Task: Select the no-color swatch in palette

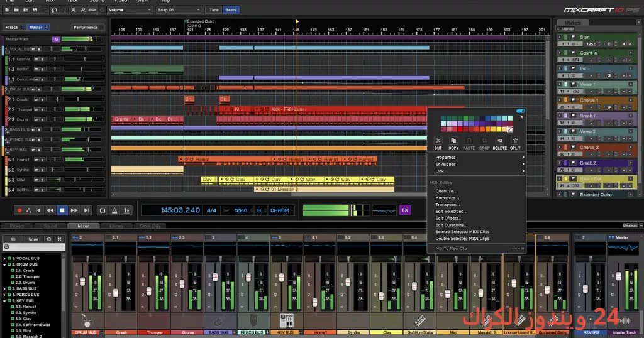Action: point(510,129)
